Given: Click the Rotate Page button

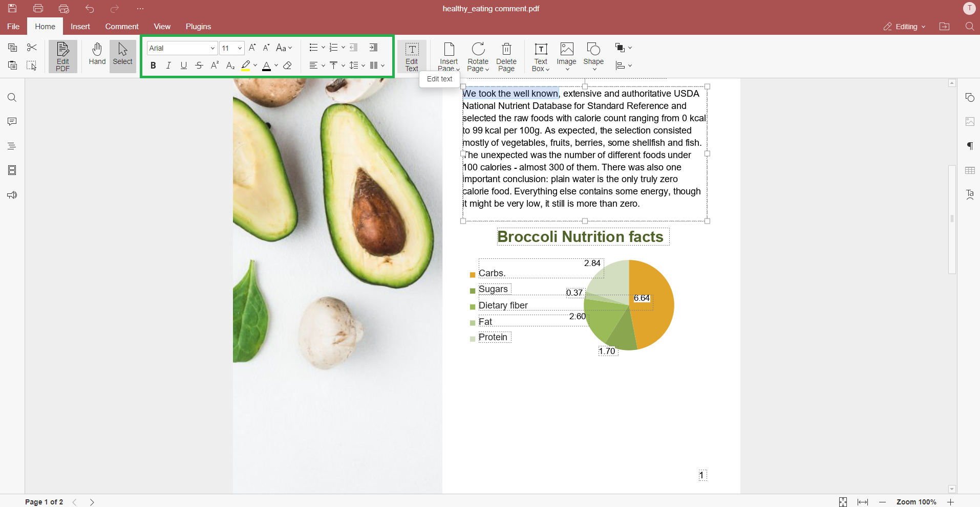Looking at the screenshot, I should (478, 55).
